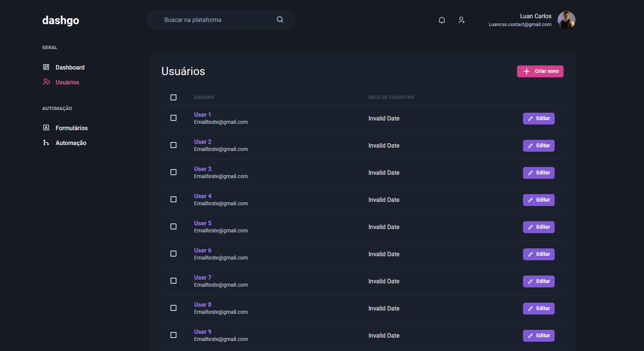This screenshot has height=351, width=644.
Task: Click the Formulários form icon
Action: point(46,128)
